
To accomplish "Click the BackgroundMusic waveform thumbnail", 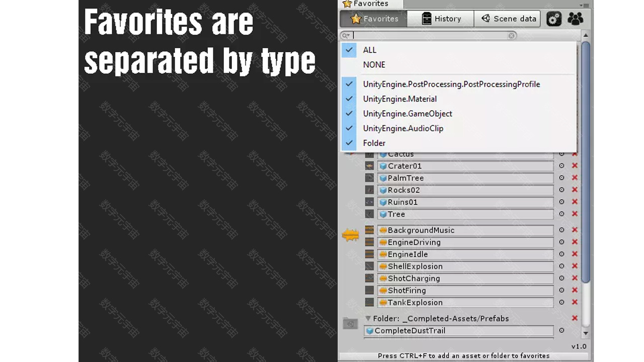I will pyautogui.click(x=369, y=230).
